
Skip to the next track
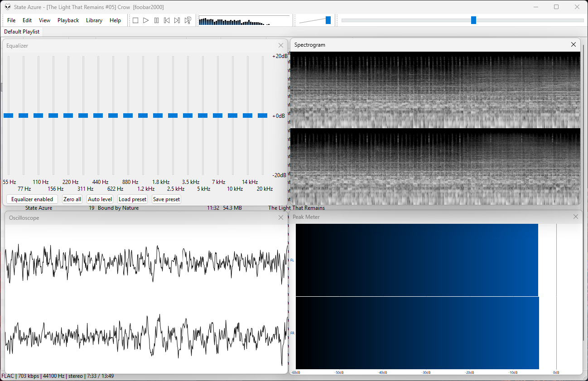(x=177, y=20)
